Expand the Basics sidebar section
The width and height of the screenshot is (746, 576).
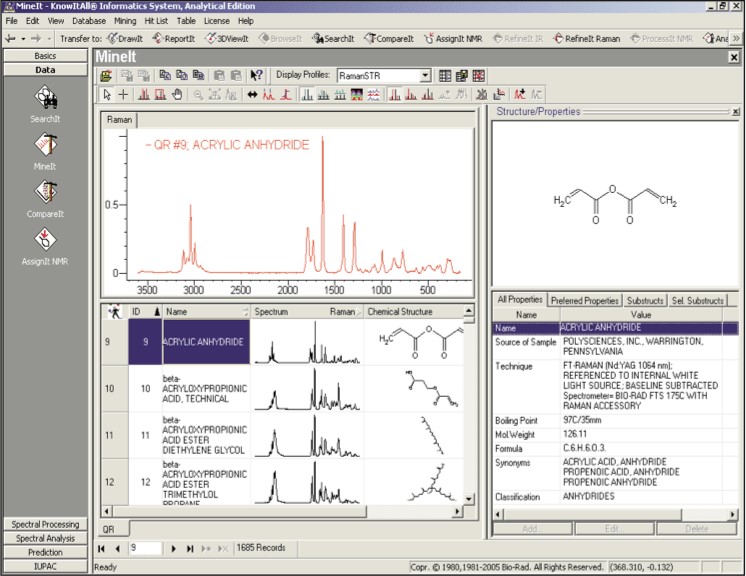(45, 56)
